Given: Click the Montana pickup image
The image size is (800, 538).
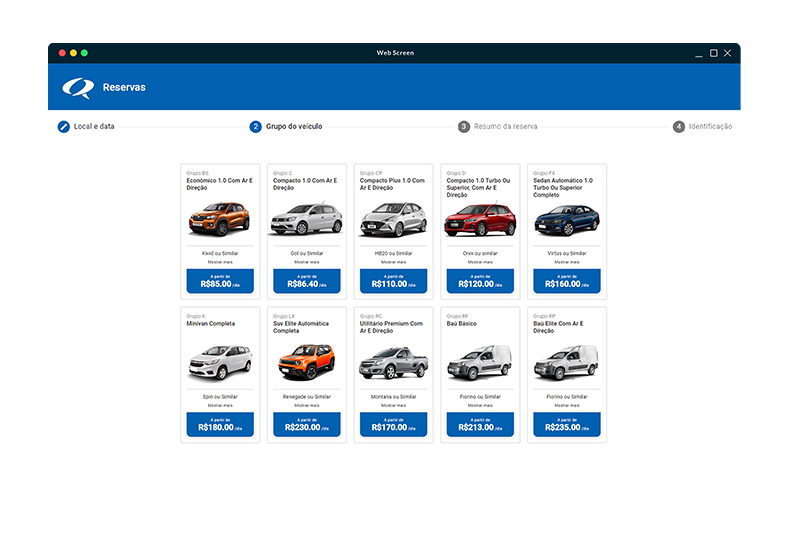Looking at the screenshot, I should 393,363.
